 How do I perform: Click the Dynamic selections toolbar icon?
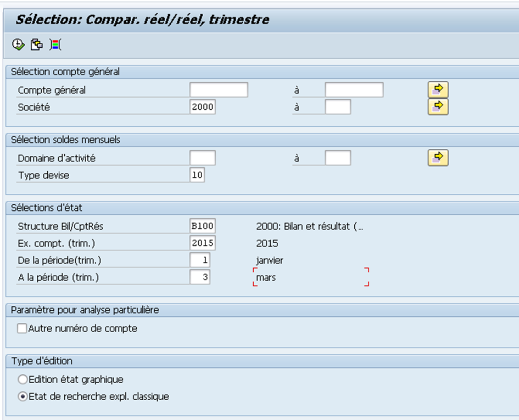click(55, 44)
